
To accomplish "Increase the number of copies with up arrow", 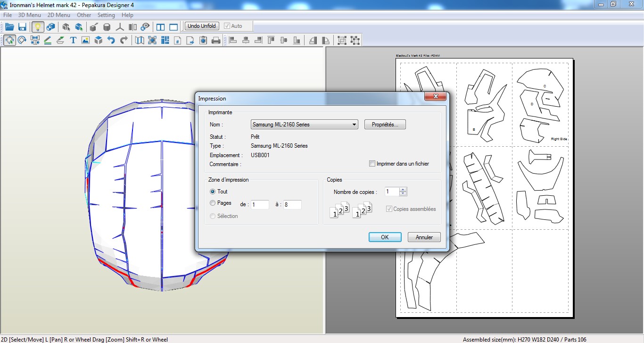I will click(x=403, y=189).
